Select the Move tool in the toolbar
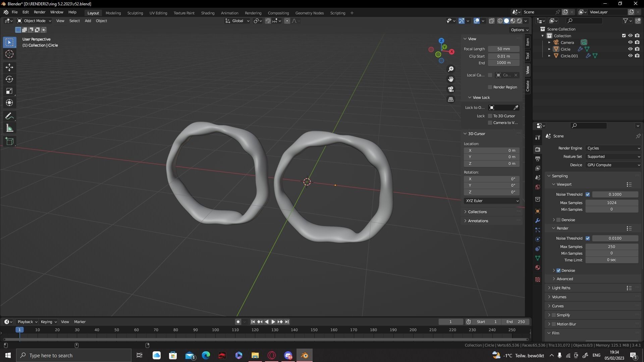The image size is (644, 362). (x=9, y=67)
